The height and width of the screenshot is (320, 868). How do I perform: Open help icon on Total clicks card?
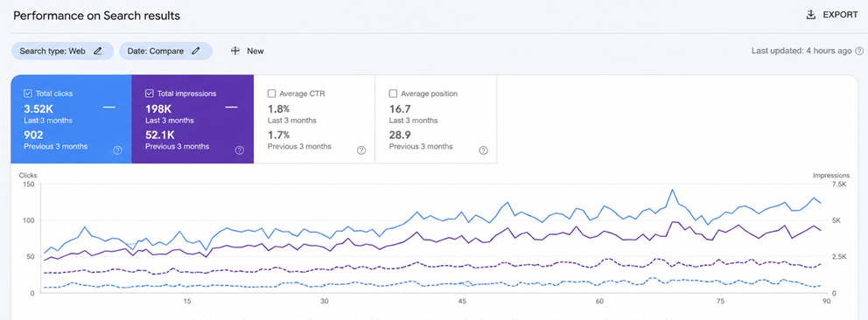[x=117, y=150]
